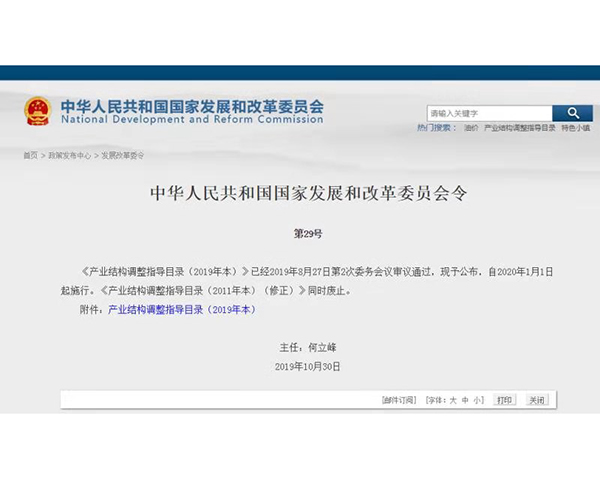
Task: Click the headline 中华人民共和国国家发展和改革委员会令
Action: 308,193
